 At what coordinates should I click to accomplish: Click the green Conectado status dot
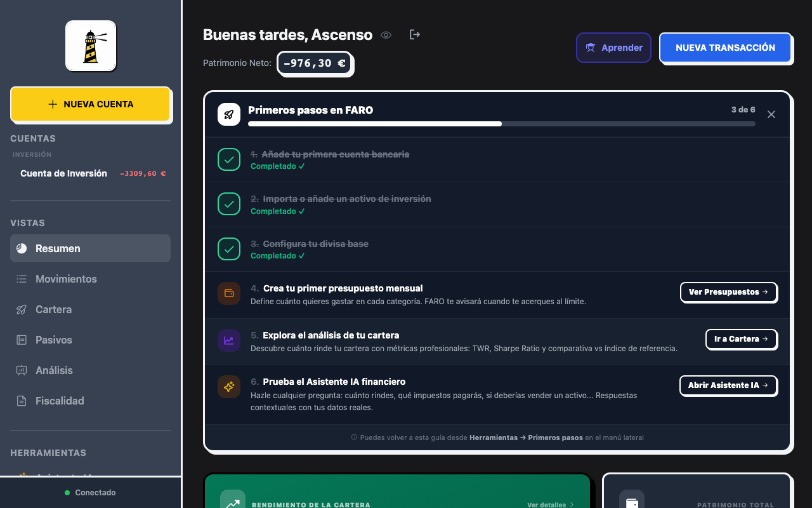pyautogui.click(x=67, y=493)
